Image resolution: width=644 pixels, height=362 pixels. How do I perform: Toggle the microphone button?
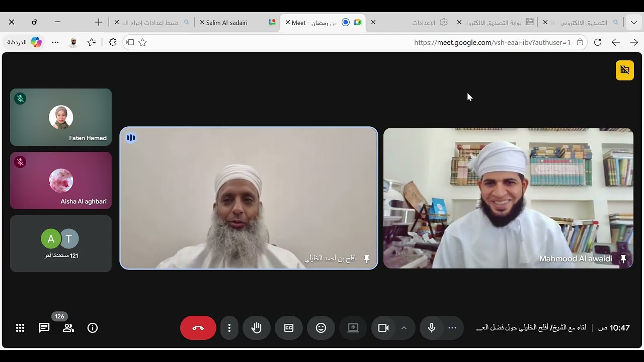(x=432, y=328)
